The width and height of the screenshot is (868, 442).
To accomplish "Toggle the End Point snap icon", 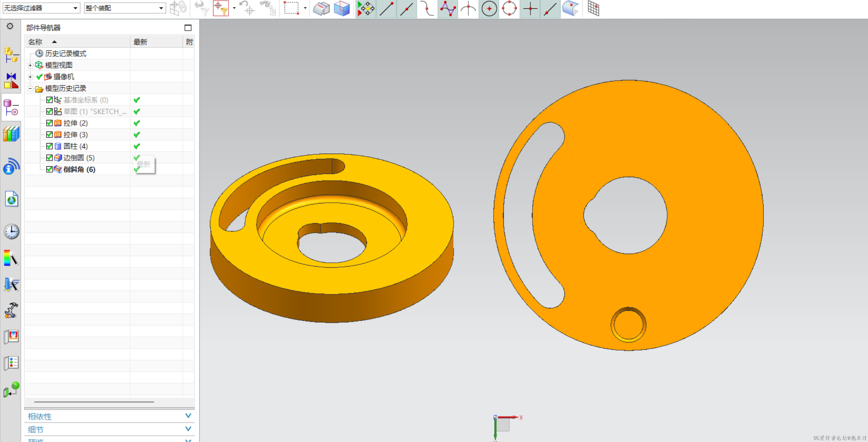I will [x=386, y=8].
